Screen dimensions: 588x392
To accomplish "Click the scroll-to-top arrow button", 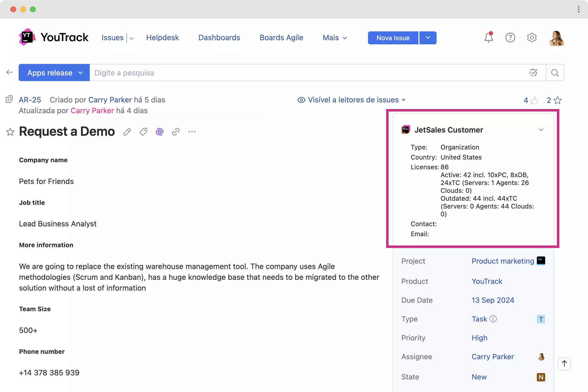I will (564, 364).
